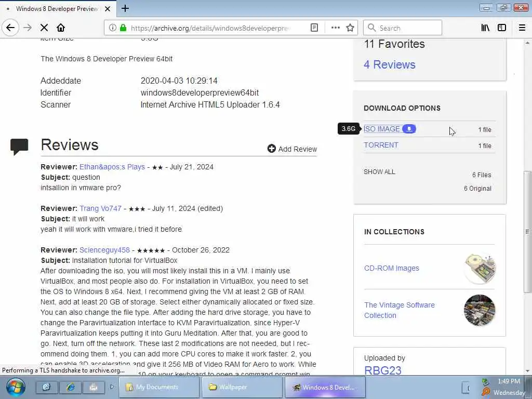The image size is (532, 399).
Task: Go back to the previous page
Action: tap(10, 28)
